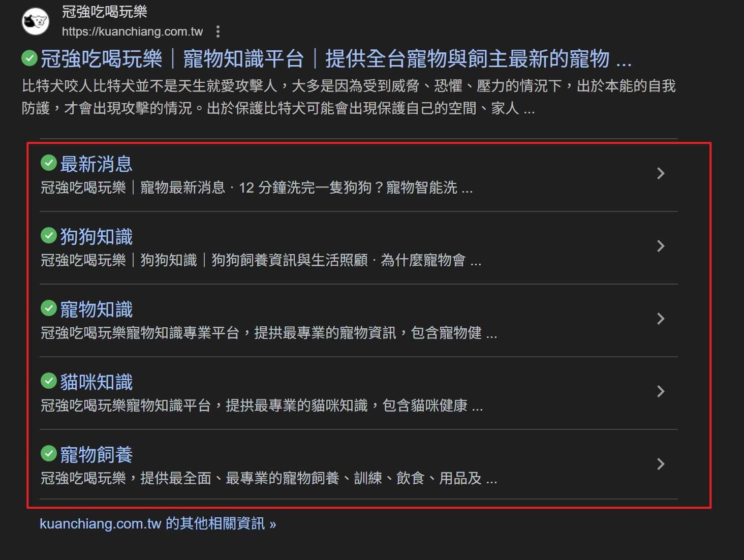Image resolution: width=744 pixels, height=560 pixels.
Task: Expand the 狗狗知識 sitelink with its chevron
Action: pyautogui.click(x=661, y=246)
